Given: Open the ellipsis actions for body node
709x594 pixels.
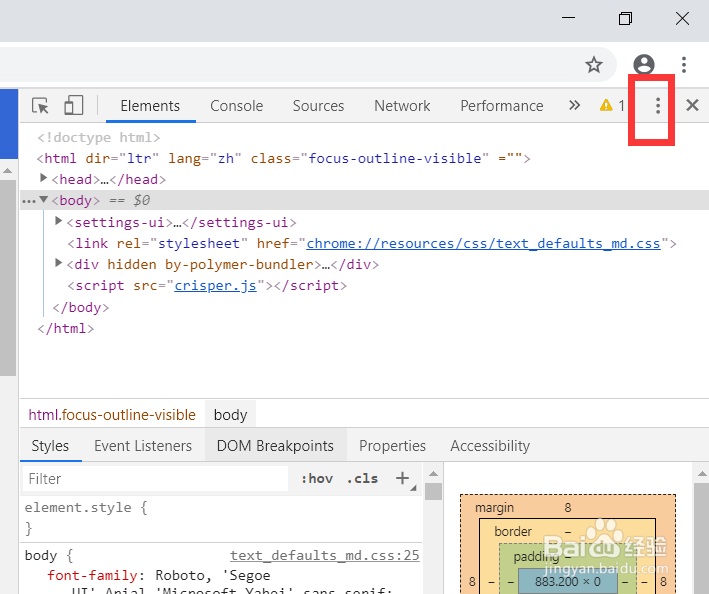Looking at the screenshot, I should click(x=28, y=201).
